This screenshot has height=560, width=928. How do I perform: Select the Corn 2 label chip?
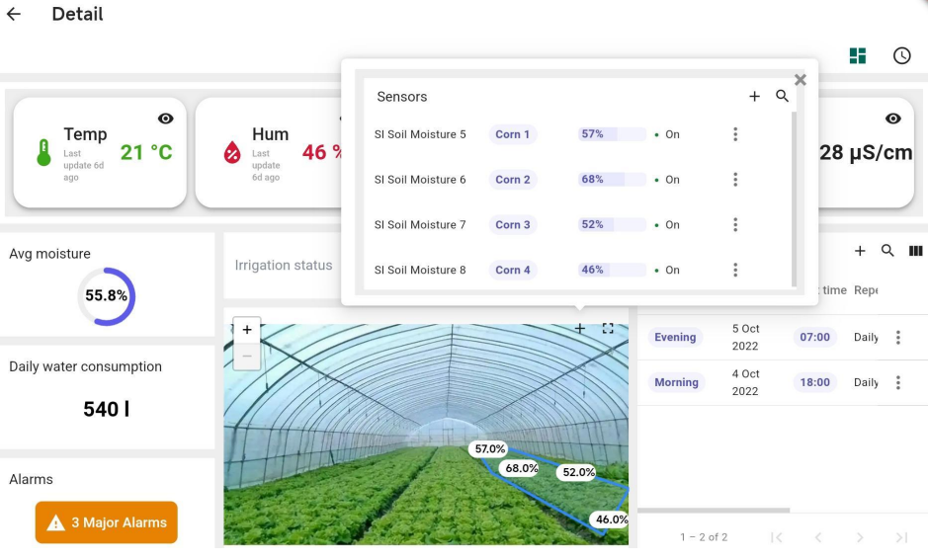click(x=513, y=180)
